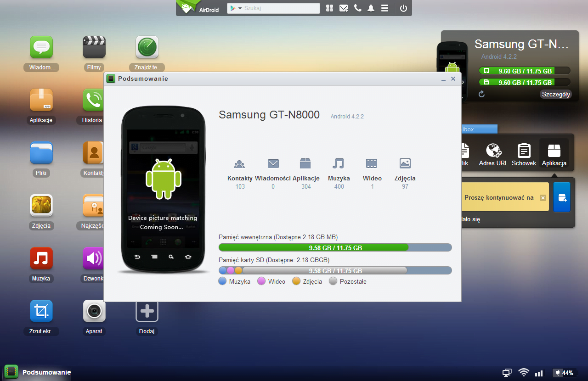This screenshot has width=588, height=381.
Task: Minimize the Podsumowanie window
Action: pos(443,79)
